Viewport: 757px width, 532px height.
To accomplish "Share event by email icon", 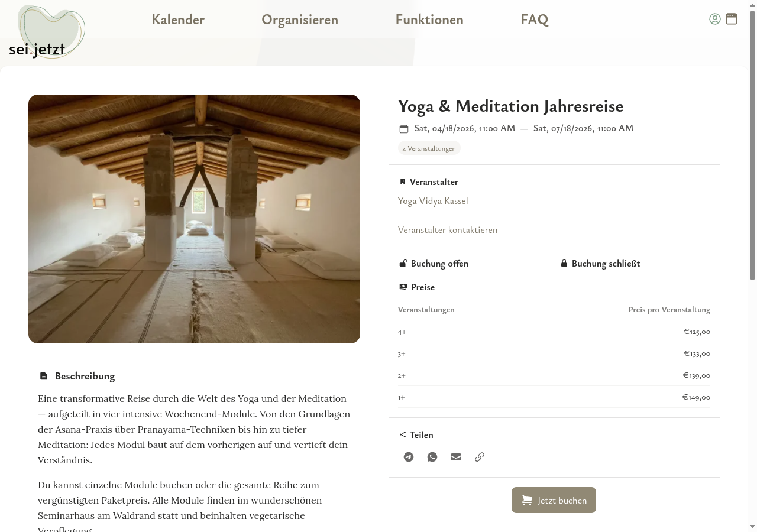I will pos(456,457).
